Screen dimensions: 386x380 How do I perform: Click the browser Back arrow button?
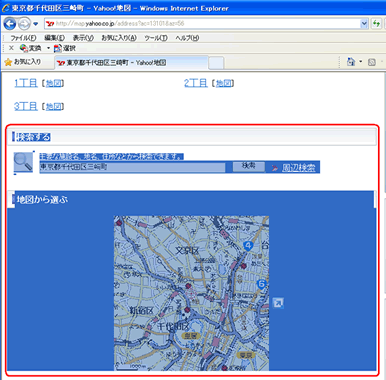tap(10, 24)
